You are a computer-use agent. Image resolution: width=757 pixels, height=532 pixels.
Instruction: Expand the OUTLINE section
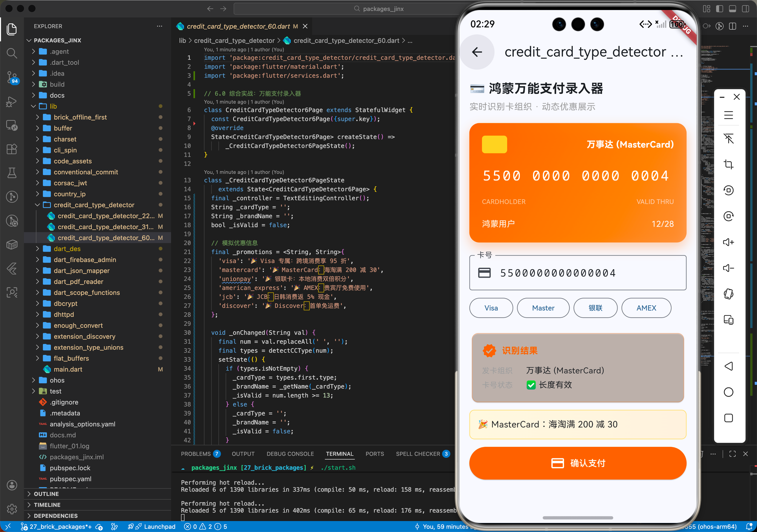coord(46,494)
